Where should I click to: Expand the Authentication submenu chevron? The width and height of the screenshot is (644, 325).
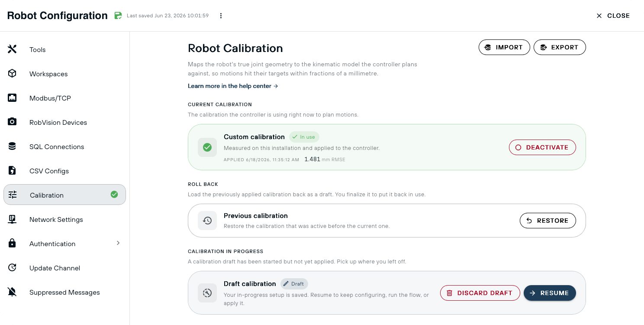pyautogui.click(x=118, y=243)
